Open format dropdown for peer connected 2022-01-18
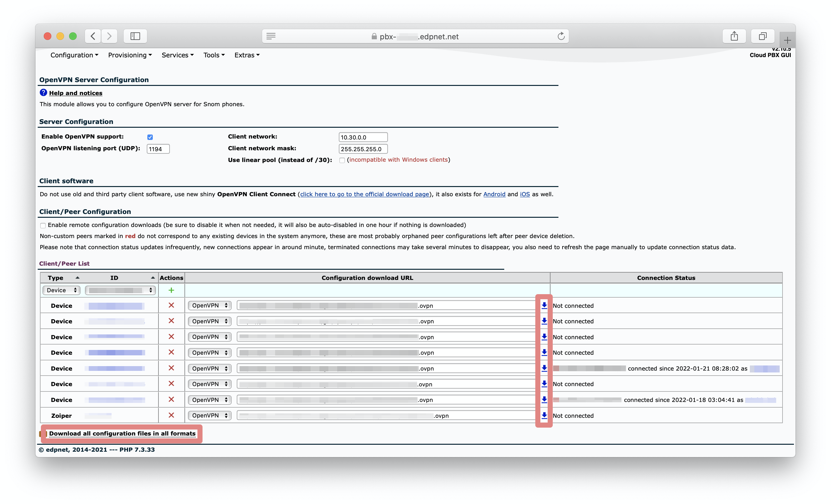 (210, 399)
